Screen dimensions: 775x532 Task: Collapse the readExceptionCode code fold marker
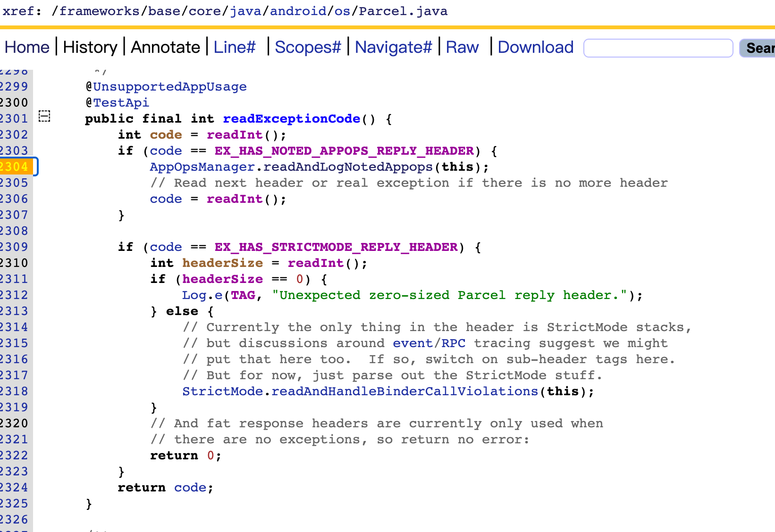point(44,117)
